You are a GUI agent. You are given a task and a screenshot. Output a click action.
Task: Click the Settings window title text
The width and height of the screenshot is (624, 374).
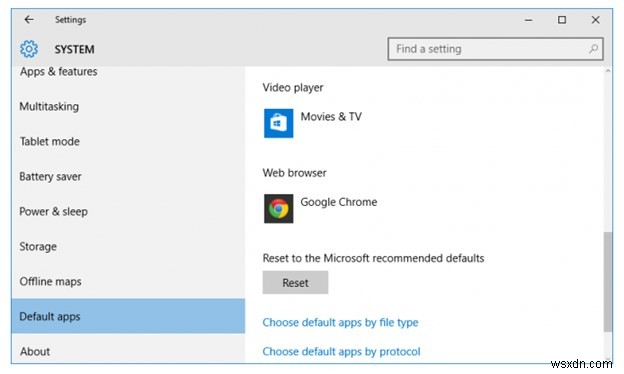(x=70, y=19)
